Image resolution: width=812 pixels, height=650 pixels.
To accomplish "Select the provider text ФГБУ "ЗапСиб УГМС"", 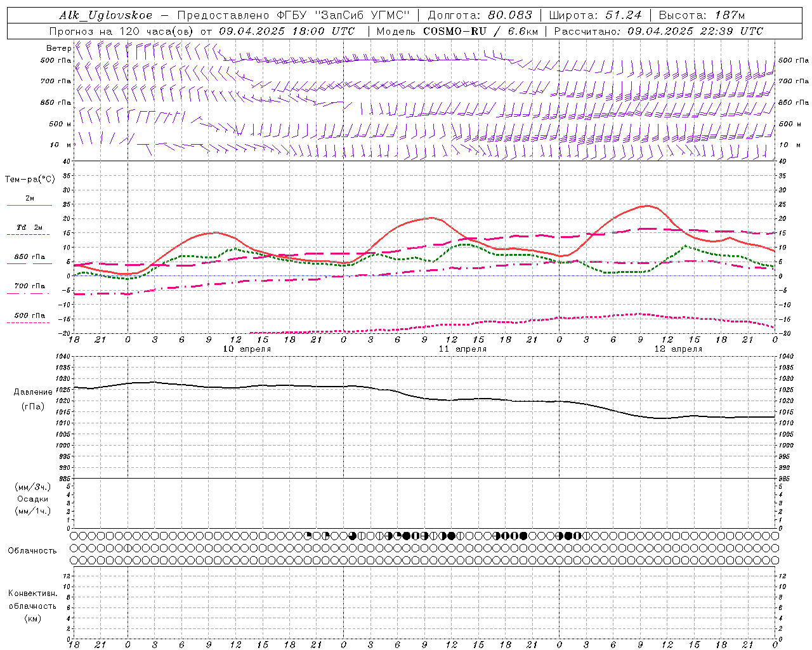I will pyautogui.click(x=343, y=15).
